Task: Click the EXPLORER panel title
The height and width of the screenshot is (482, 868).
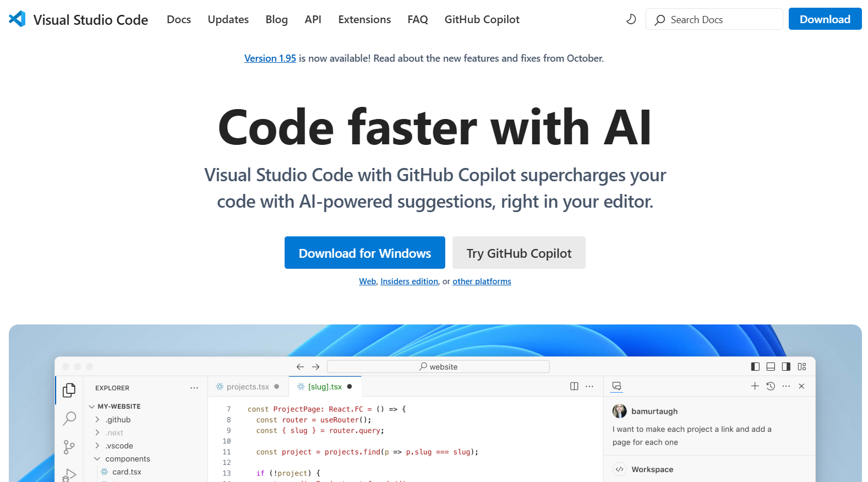Action: tap(112, 388)
